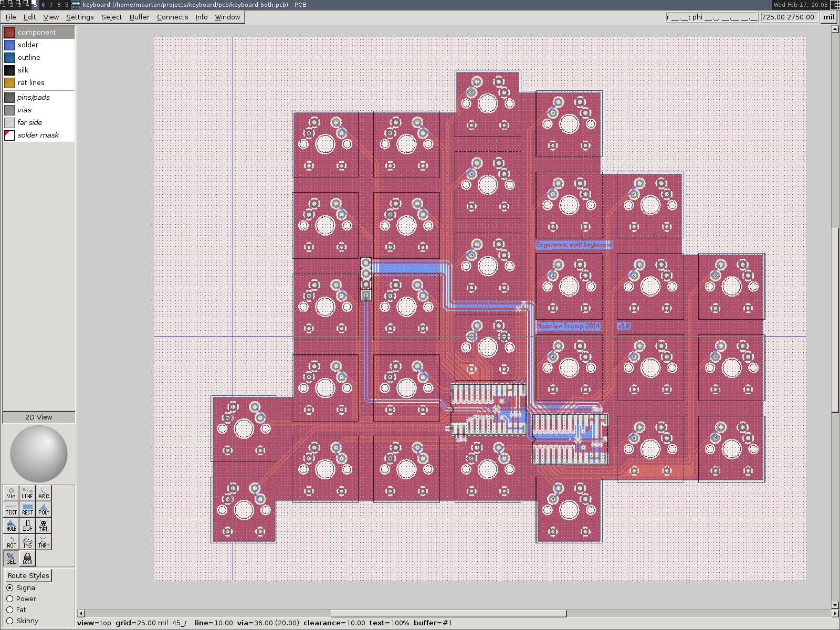The image size is (840, 630).
Task: Open the 2D View selector
Action: (39, 417)
